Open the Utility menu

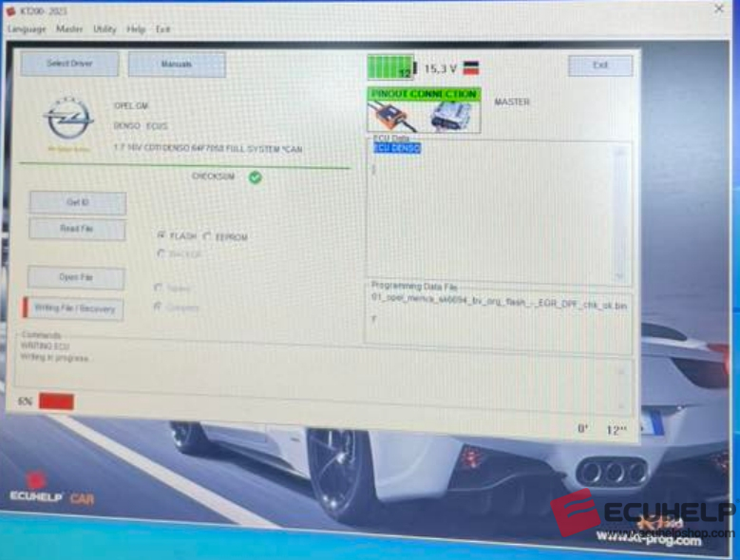(x=104, y=29)
